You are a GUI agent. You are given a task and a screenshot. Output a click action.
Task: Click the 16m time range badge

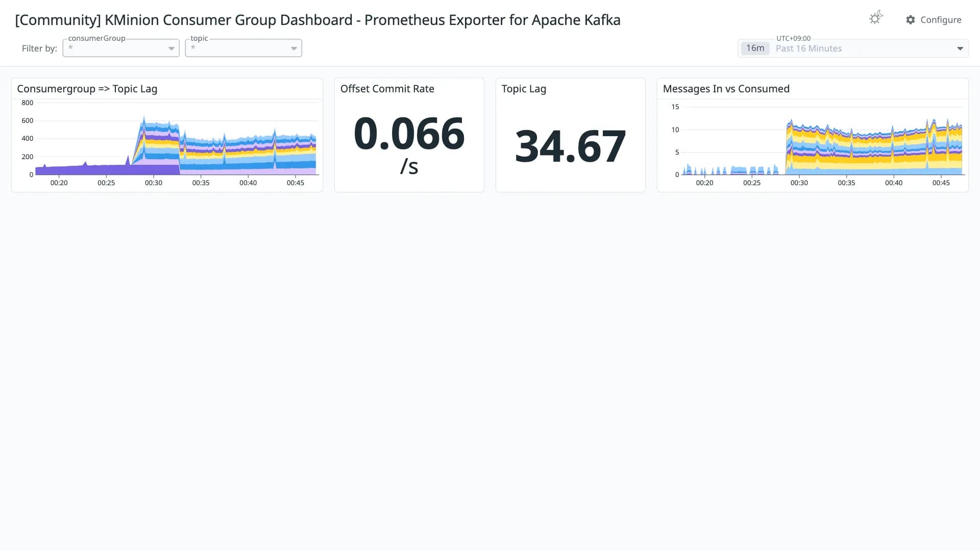pyautogui.click(x=755, y=48)
